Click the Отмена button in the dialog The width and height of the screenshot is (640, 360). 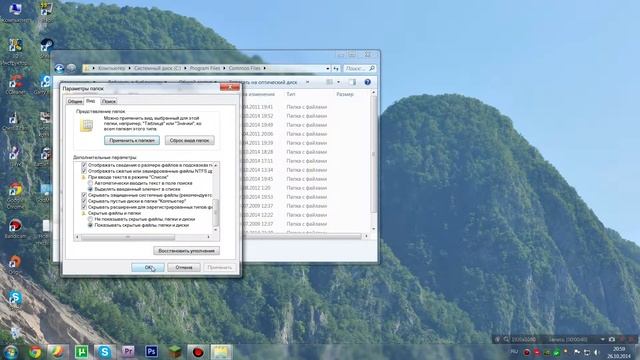click(x=184, y=267)
